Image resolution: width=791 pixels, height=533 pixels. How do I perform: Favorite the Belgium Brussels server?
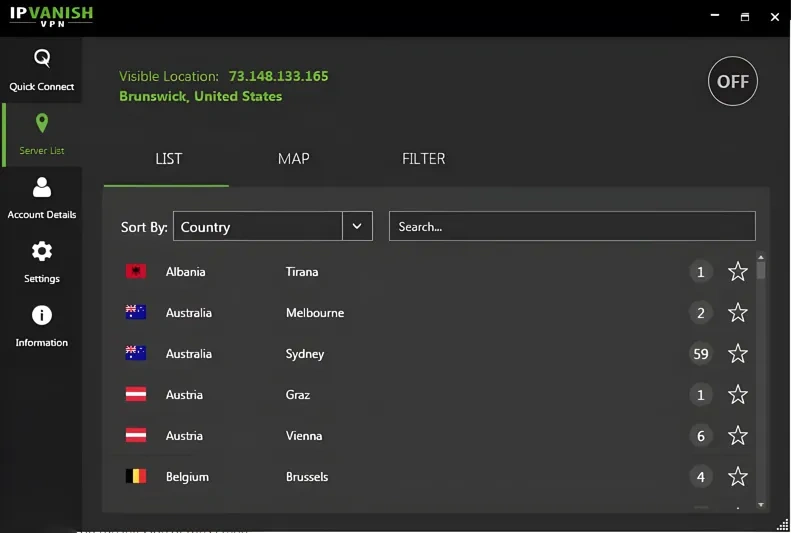coord(738,477)
